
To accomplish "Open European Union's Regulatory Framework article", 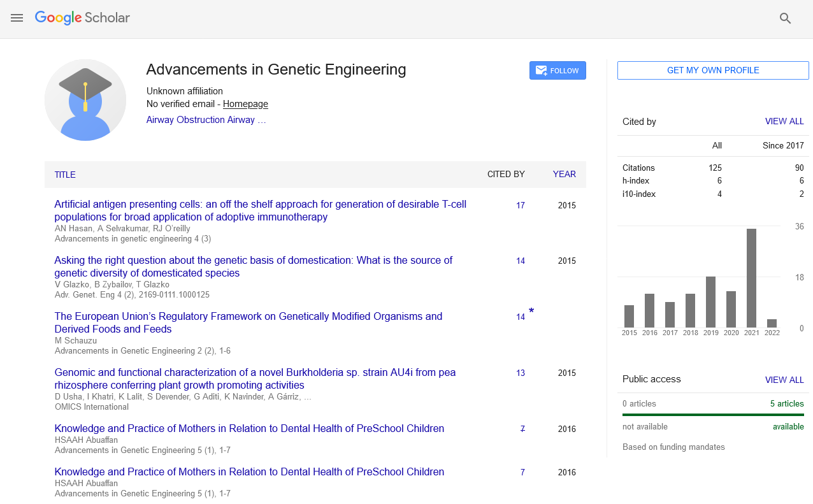I will [x=248, y=323].
